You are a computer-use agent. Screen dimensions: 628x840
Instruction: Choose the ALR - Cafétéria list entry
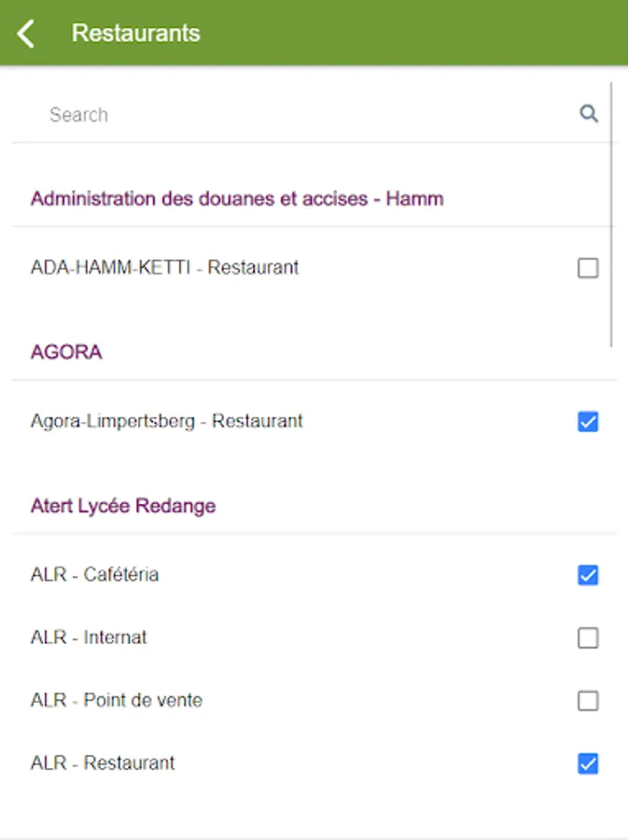(94, 575)
